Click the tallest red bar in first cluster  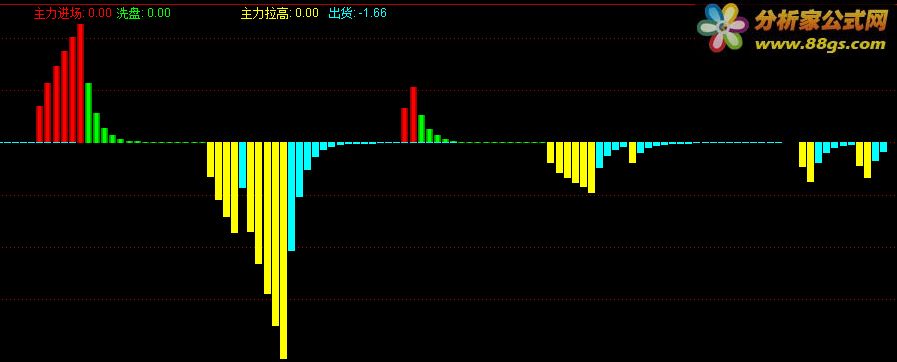pos(81,83)
